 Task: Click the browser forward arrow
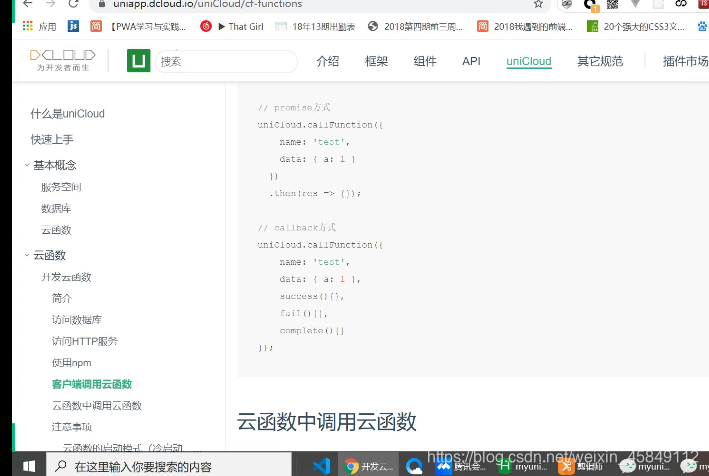51,4
